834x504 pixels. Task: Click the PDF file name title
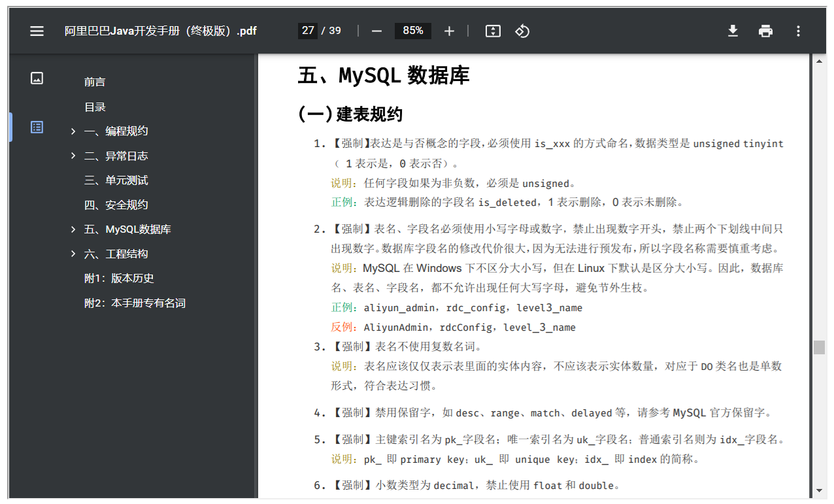click(160, 31)
